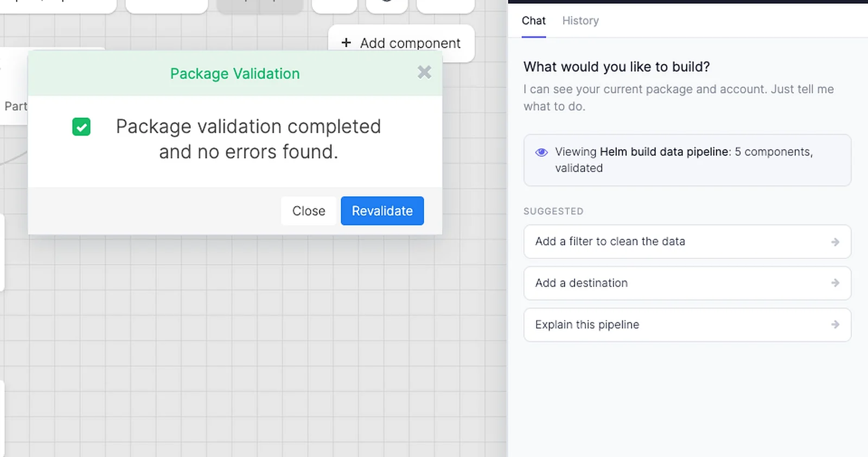Click the 'What would you like to build?' heading

click(x=617, y=67)
